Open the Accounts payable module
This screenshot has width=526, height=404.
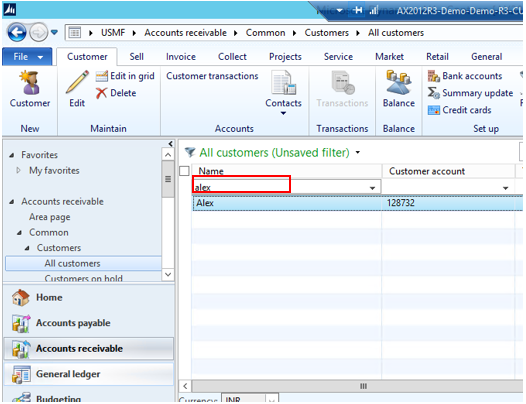pos(89,323)
